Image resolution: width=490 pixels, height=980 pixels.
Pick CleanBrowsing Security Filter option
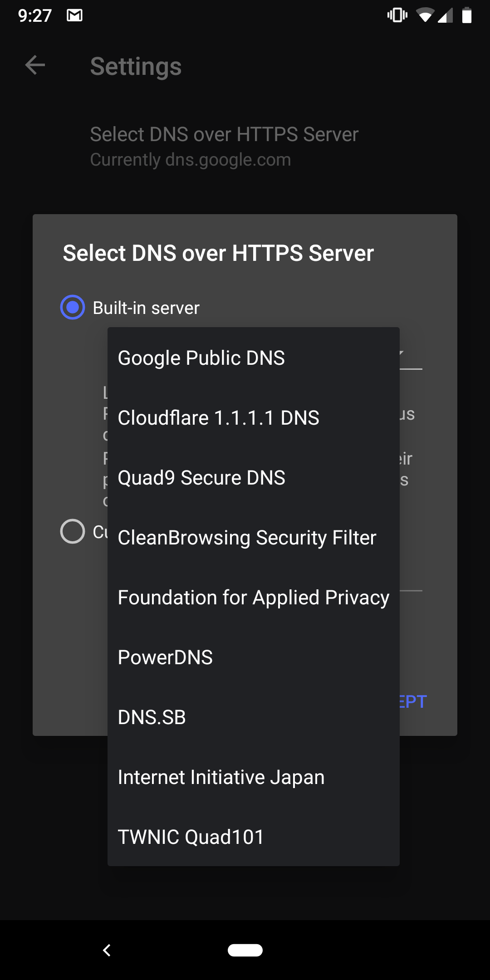[x=246, y=537]
